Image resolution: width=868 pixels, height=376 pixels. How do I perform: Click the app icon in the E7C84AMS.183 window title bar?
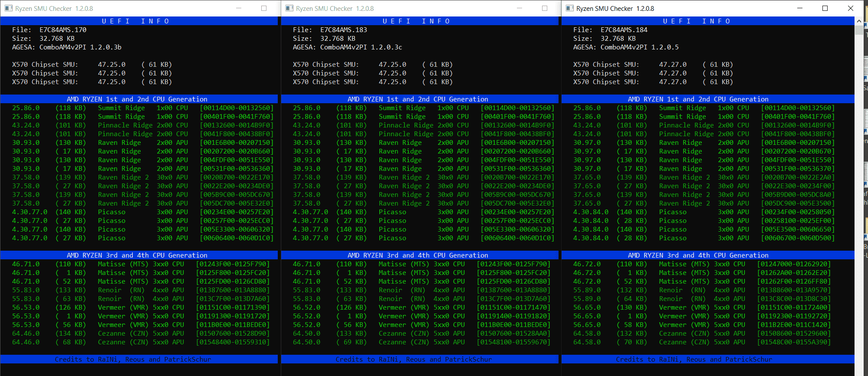coord(289,8)
